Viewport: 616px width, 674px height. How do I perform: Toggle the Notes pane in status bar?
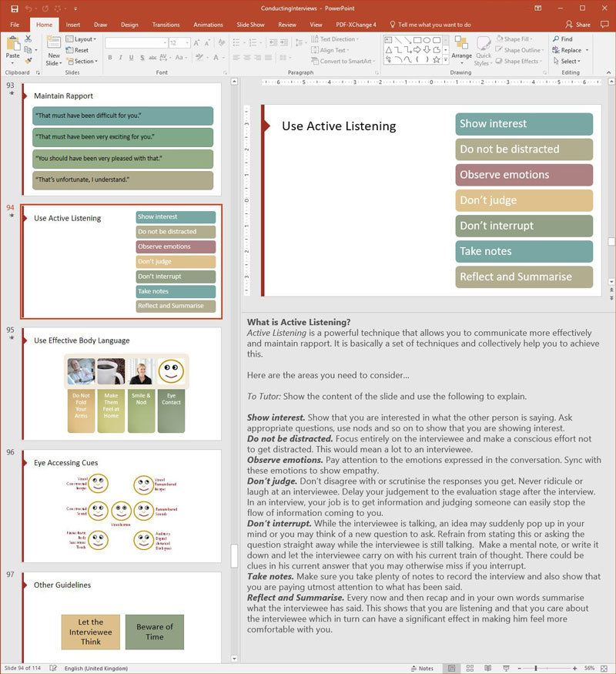coord(422,669)
